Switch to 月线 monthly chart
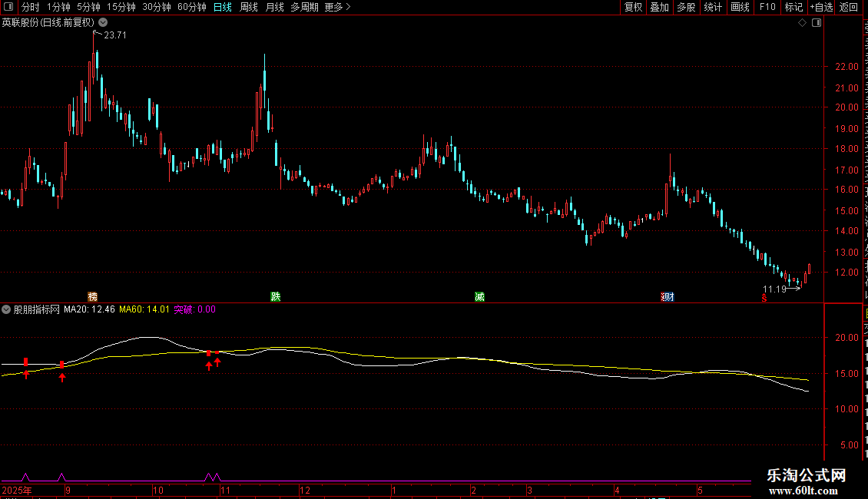This screenshot has height=499, width=868. tap(274, 7)
